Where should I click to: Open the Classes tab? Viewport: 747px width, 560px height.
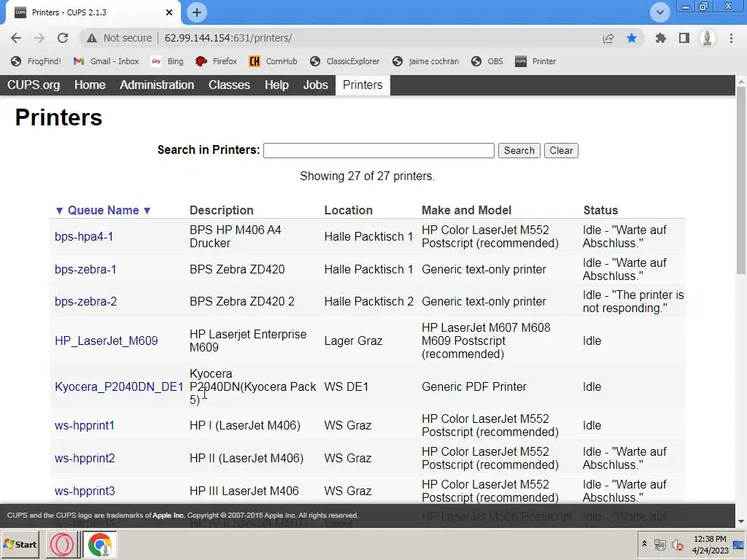tap(229, 85)
